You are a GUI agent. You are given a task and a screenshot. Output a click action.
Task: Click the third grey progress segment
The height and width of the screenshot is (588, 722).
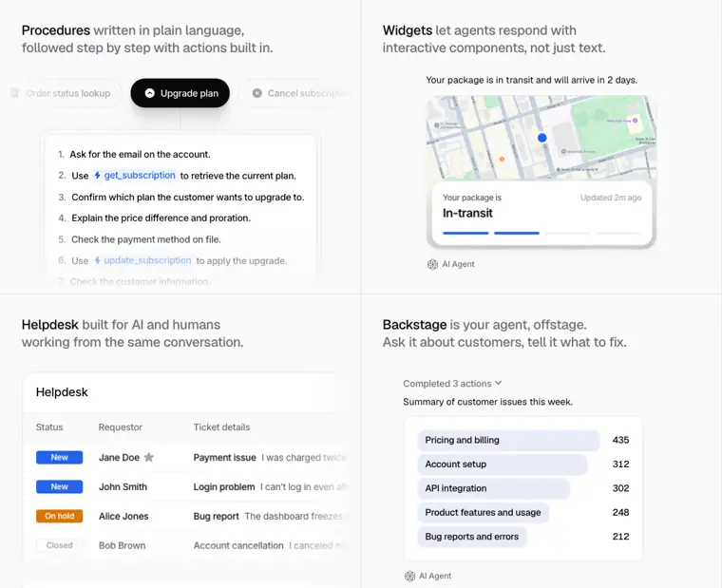[x=568, y=233]
